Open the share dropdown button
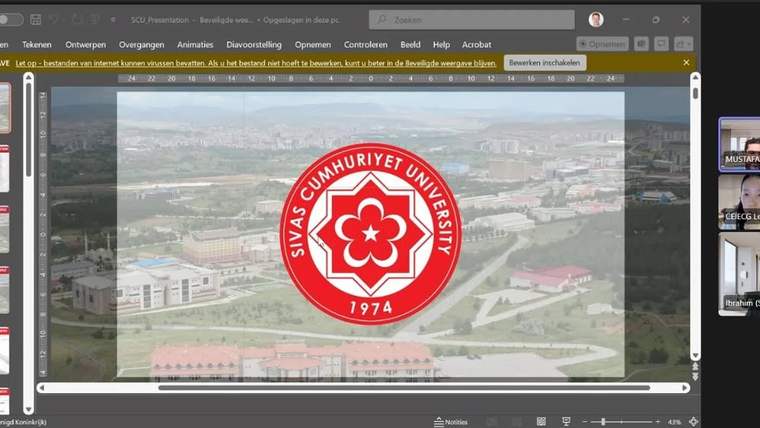 tap(683, 44)
